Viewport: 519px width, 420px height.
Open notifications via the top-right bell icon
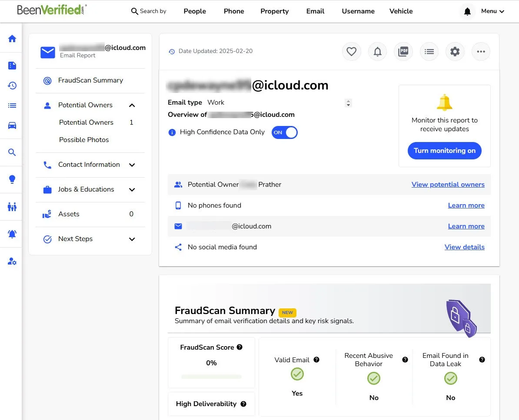pos(467,12)
